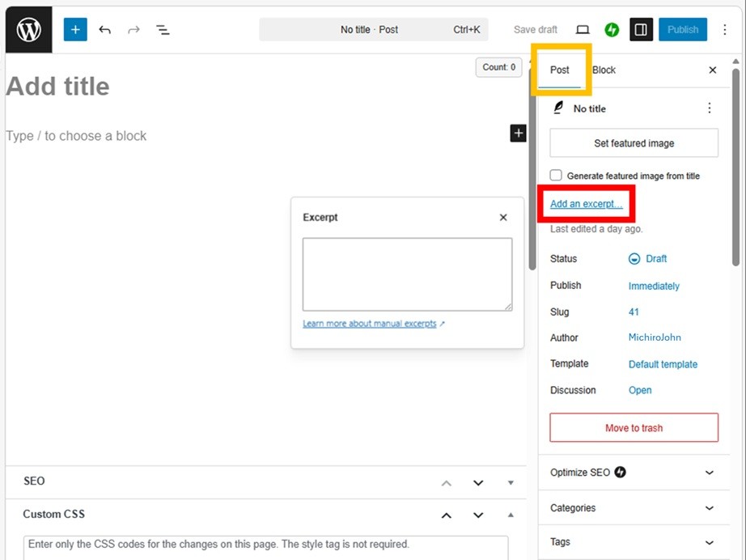Viewport: 746px width, 560px height.
Task: Click the Add an excerpt link
Action: pos(587,204)
